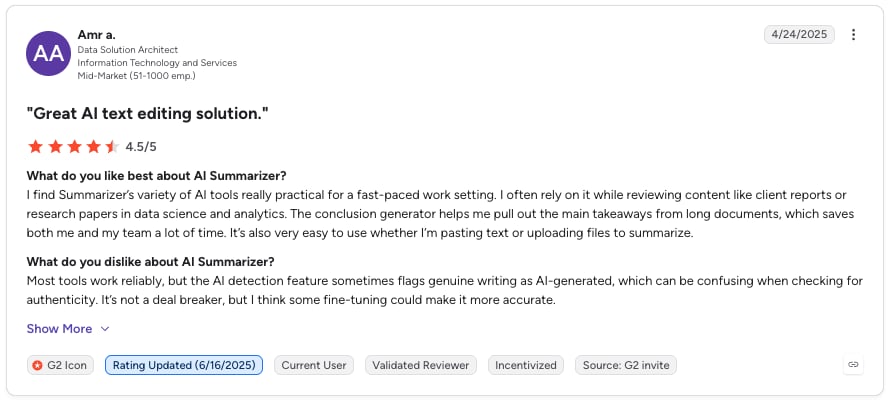Click the 4.5/5 rating score

(141, 147)
